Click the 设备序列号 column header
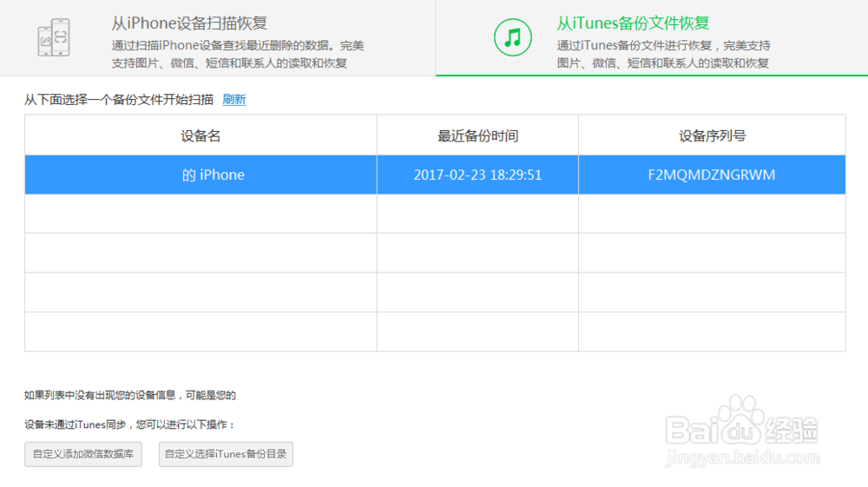 click(x=712, y=135)
